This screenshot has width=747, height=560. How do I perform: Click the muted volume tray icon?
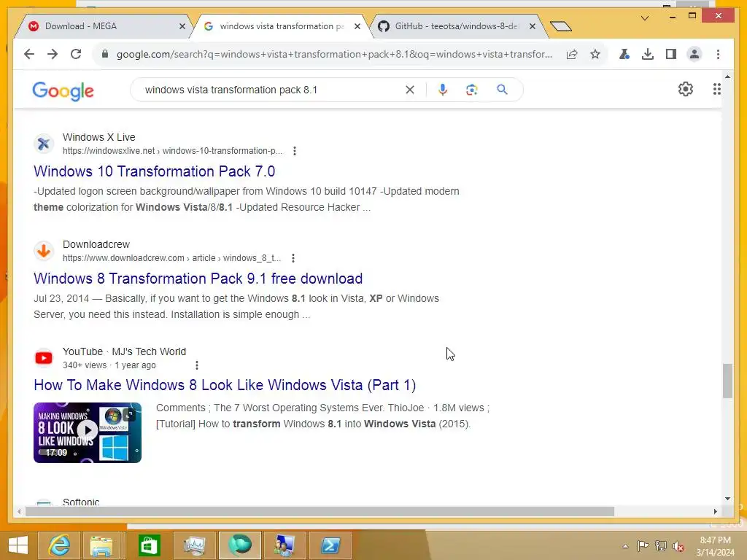(678, 546)
